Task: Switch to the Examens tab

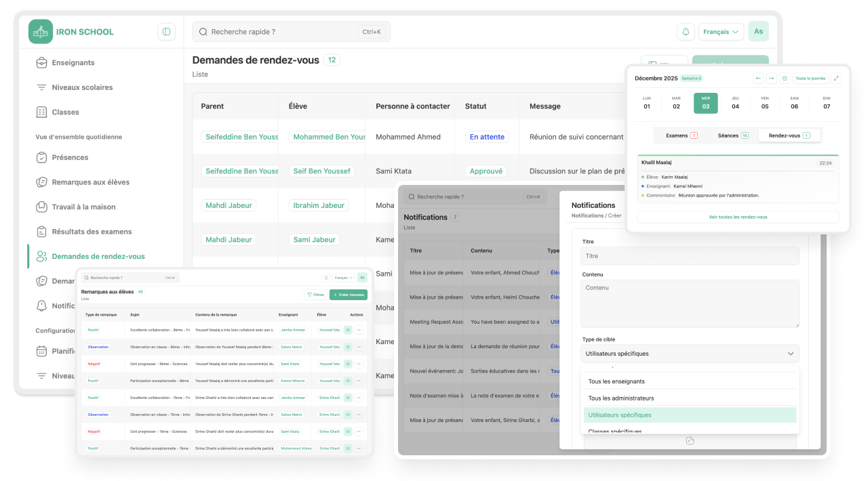Action: click(x=681, y=135)
